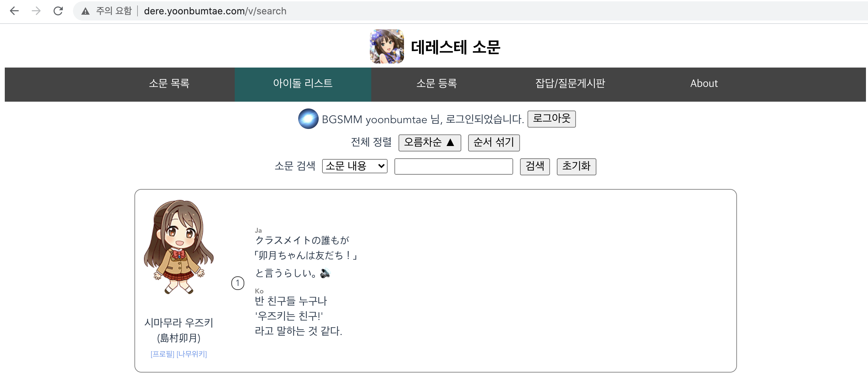Open the 소문 등록 menu tab

click(x=437, y=84)
